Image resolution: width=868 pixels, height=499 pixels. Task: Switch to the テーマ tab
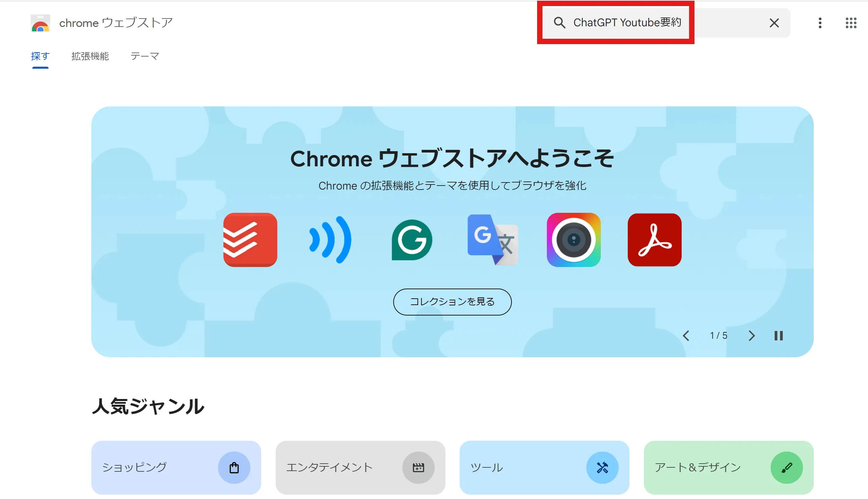pyautogui.click(x=145, y=56)
